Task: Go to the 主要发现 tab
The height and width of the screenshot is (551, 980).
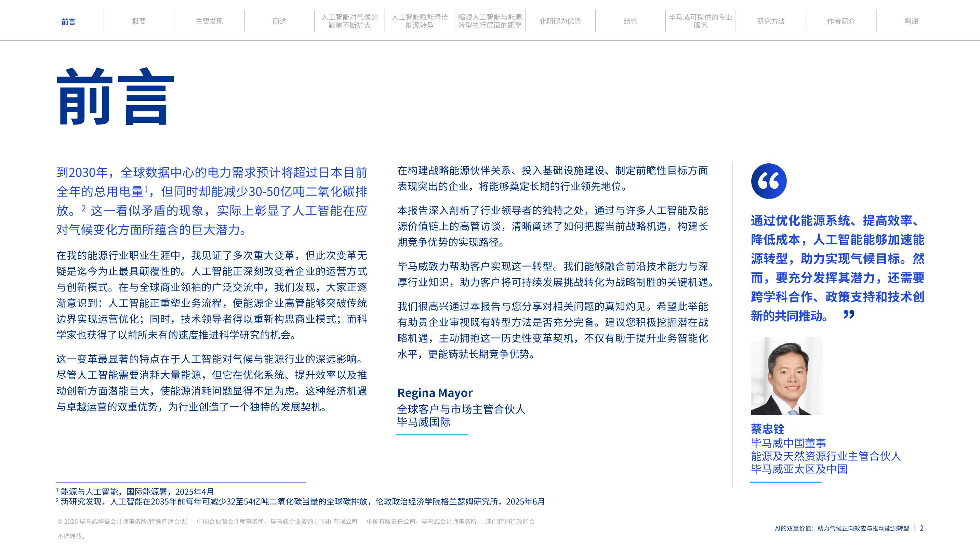Action: click(x=209, y=21)
